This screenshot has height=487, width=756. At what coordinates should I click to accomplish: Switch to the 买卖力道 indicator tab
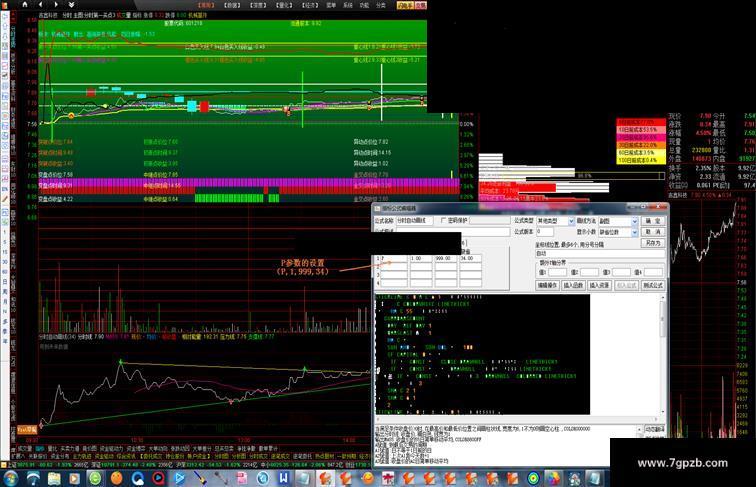69,449
